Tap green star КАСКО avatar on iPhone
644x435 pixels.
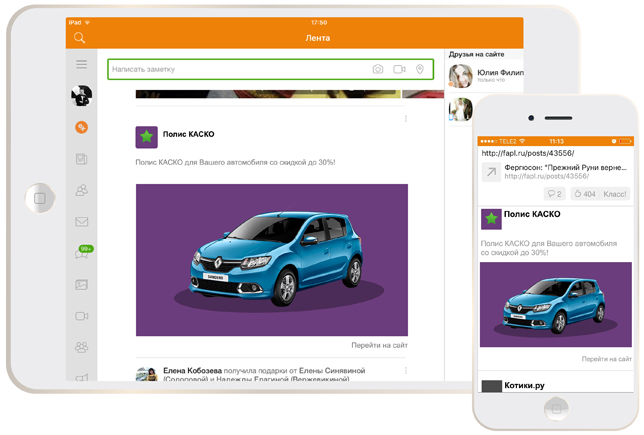tap(491, 219)
